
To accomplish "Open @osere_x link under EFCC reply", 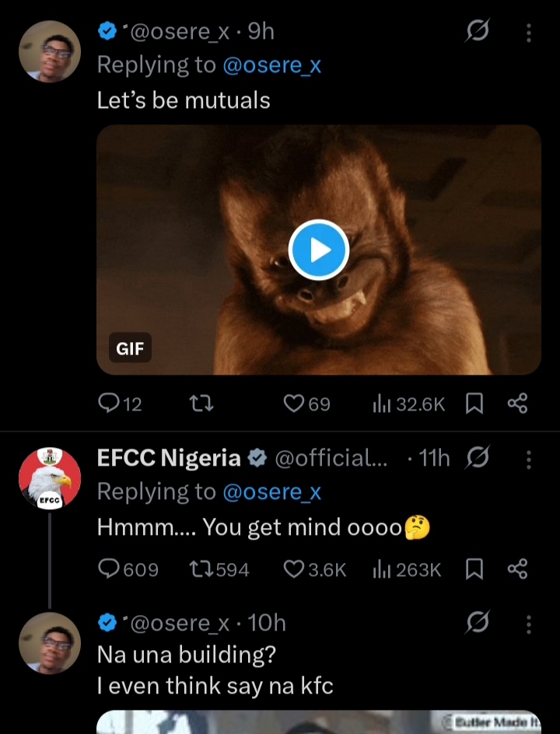I will tap(271, 491).
